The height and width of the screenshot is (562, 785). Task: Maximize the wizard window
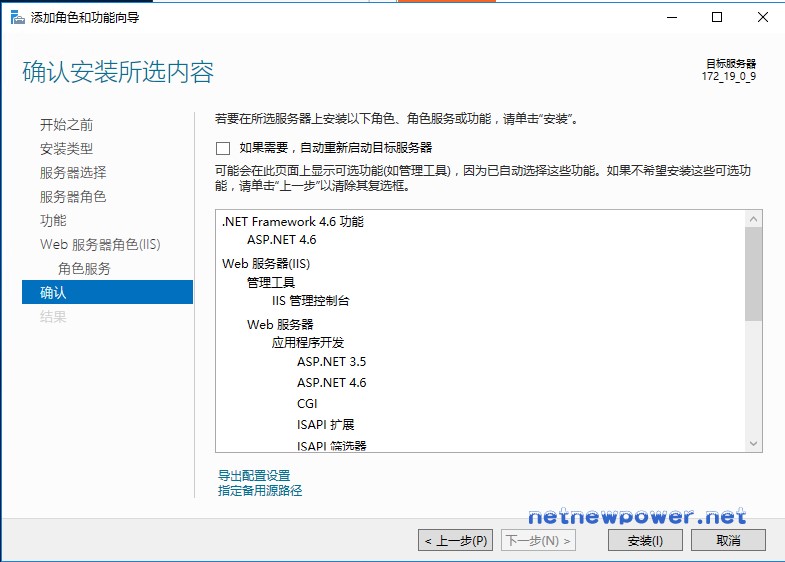point(717,18)
